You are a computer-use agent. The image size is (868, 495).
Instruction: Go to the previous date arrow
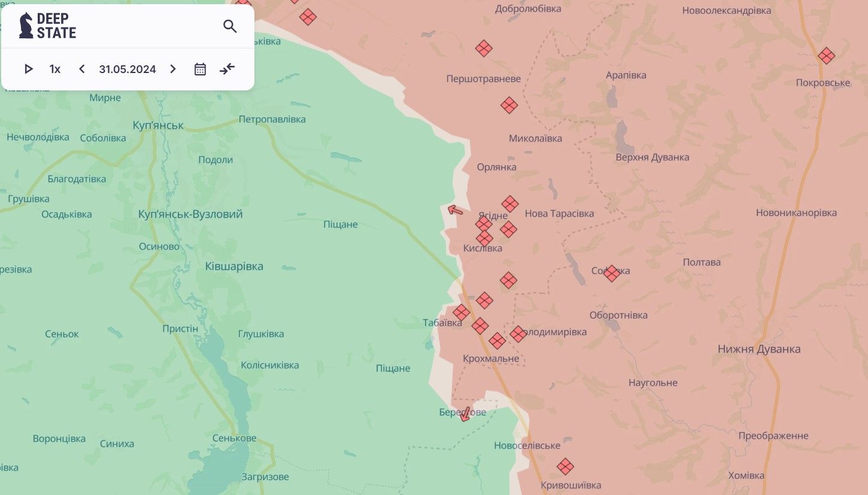82,69
